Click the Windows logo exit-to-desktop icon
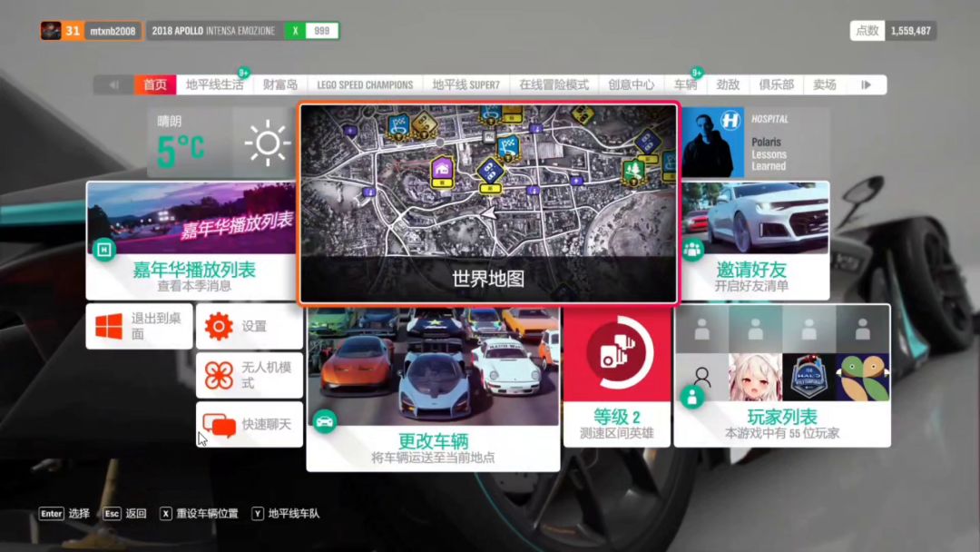 click(x=109, y=326)
